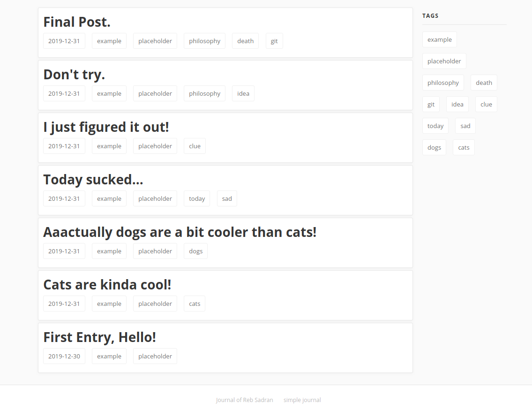Open the "Cats are kinda cool!" post
This screenshot has width=532, height=418.
pos(107,285)
